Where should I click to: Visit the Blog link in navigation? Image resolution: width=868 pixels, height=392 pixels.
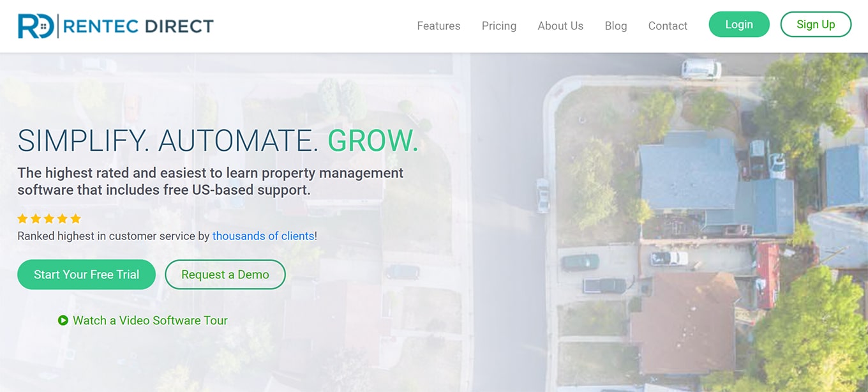point(616,26)
